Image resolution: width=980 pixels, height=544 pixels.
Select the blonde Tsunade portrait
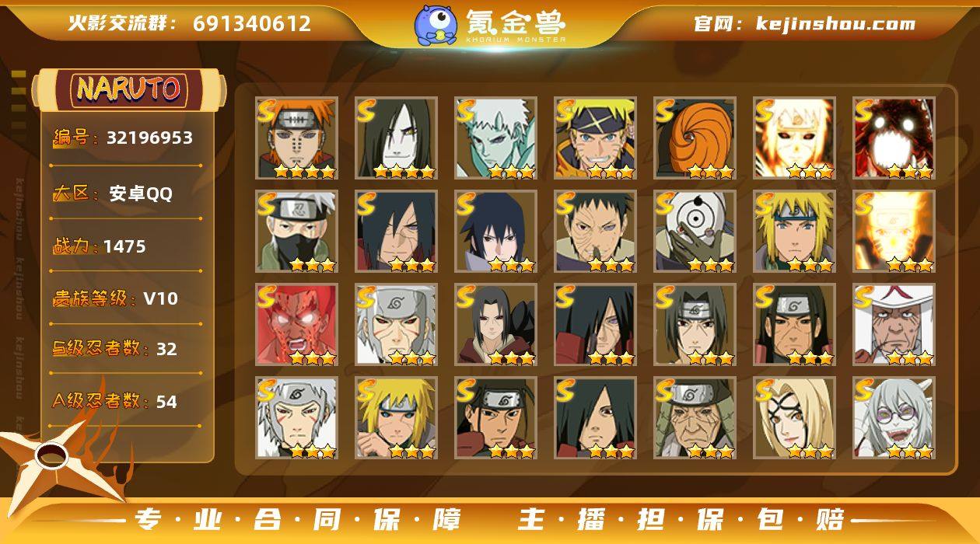click(795, 418)
